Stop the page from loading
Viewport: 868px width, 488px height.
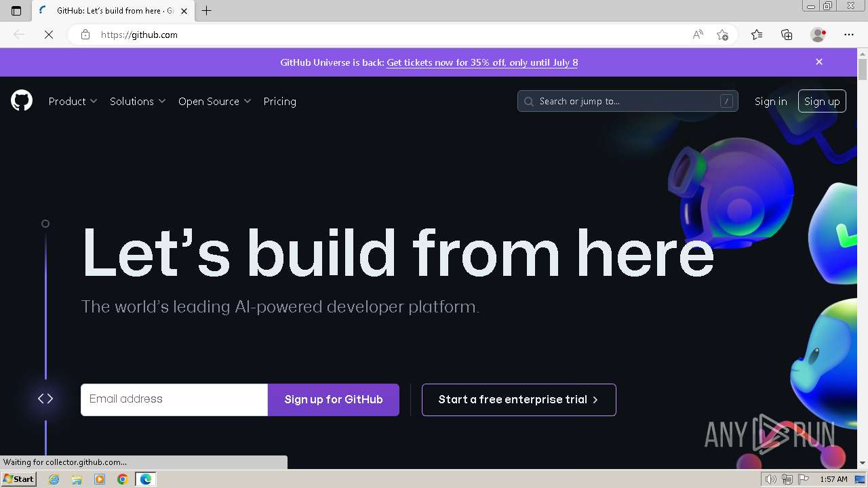click(x=49, y=35)
